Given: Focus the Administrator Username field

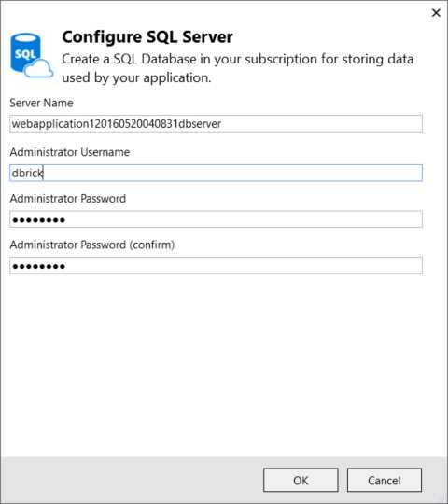Looking at the screenshot, I should [x=216, y=173].
